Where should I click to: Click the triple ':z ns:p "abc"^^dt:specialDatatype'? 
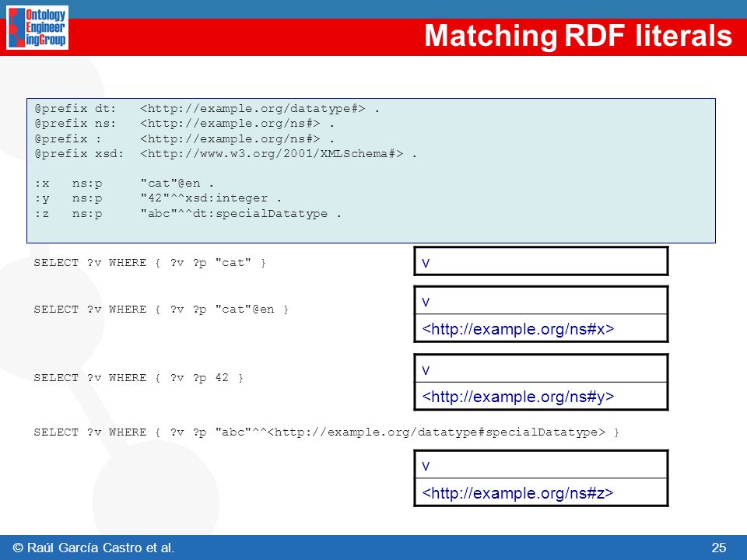188,213
